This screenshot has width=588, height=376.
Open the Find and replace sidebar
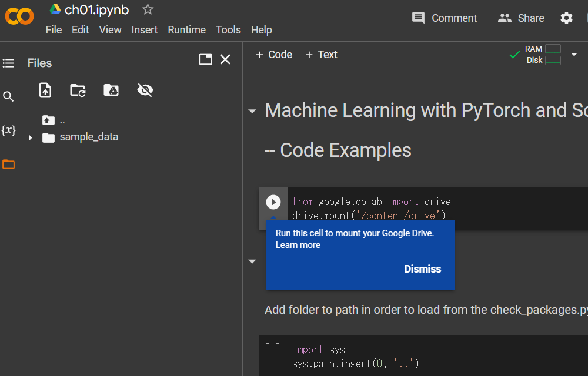coord(8,96)
